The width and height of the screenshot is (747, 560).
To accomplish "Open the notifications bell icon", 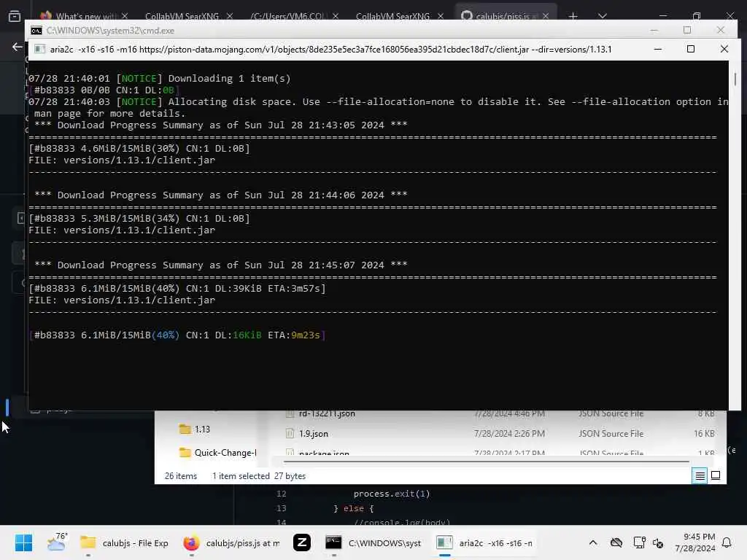I will (x=727, y=542).
